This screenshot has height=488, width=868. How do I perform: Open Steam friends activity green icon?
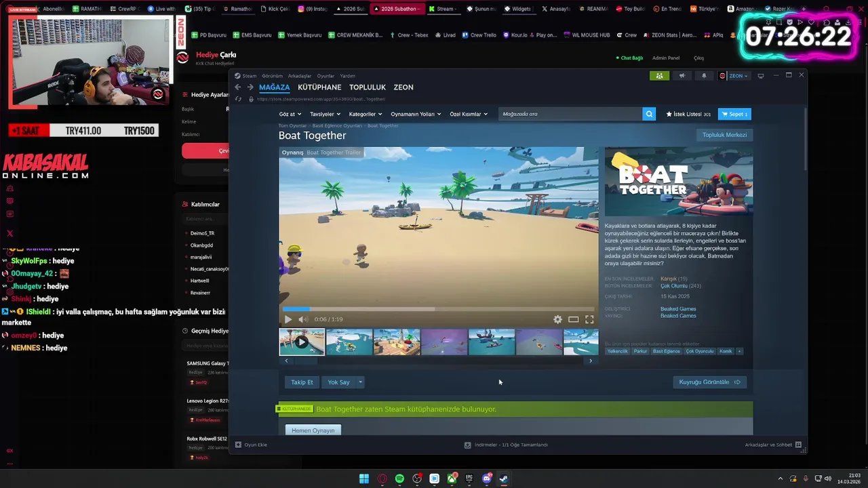coord(659,76)
